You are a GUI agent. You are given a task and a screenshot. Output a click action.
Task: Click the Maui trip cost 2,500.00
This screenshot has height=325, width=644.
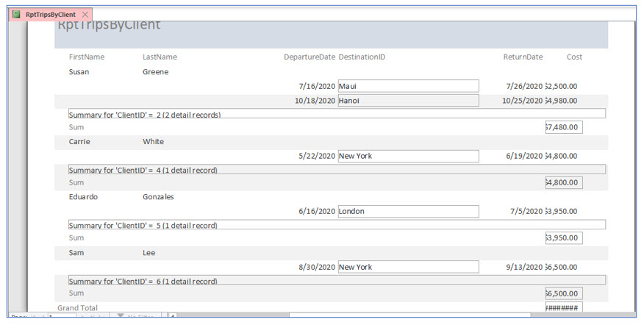coord(562,86)
